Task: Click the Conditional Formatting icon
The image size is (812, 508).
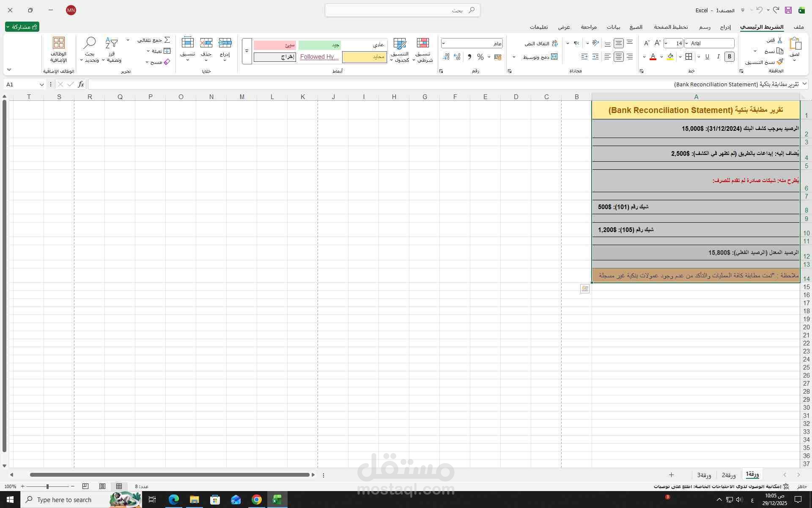Action: [x=422, y=43]
